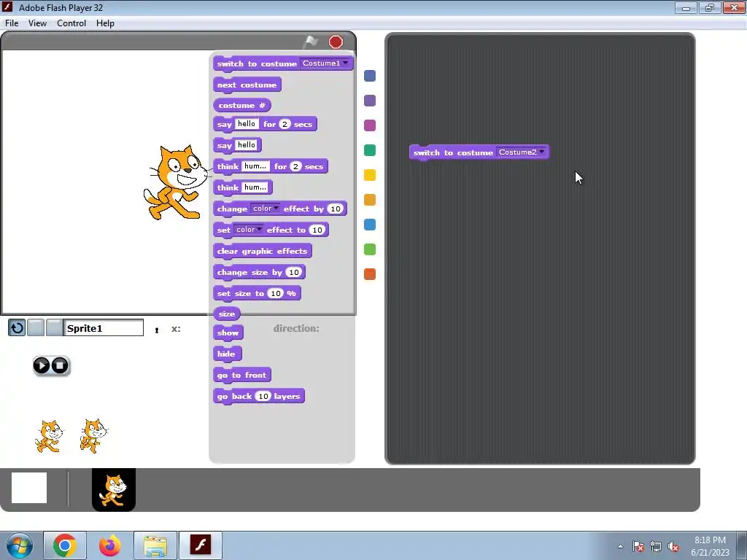Select the red-orange block category swatch
This screenshot has width=747, height=560.
[x=370, y=274]
